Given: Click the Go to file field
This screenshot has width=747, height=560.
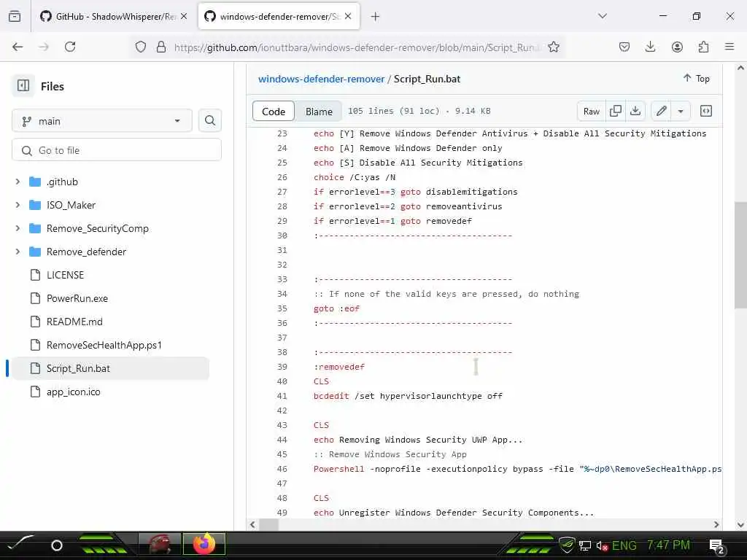Looking at the screenshot, I should [x=117, y=150].
